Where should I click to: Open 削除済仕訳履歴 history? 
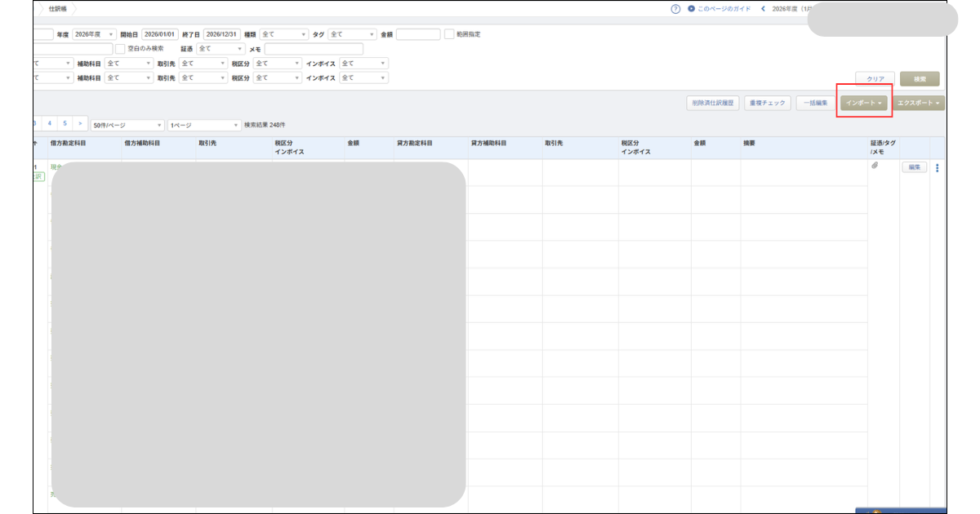point(714,103)
